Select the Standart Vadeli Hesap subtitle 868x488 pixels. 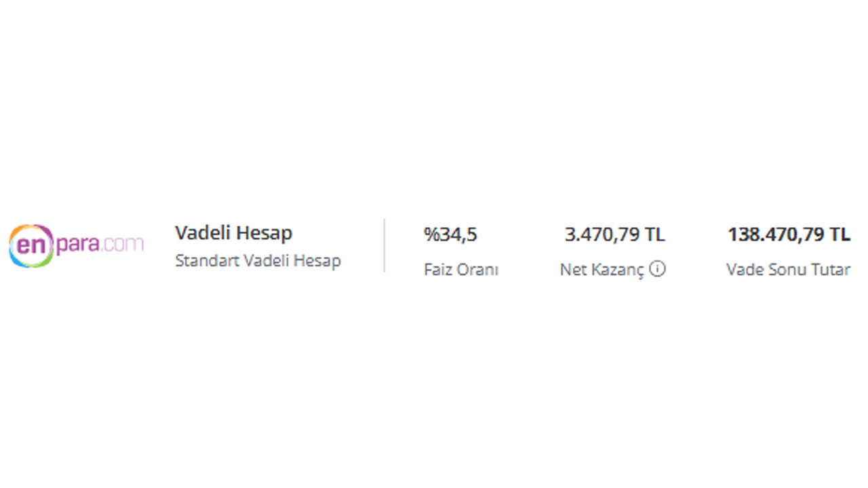click(x=258, y=260)
